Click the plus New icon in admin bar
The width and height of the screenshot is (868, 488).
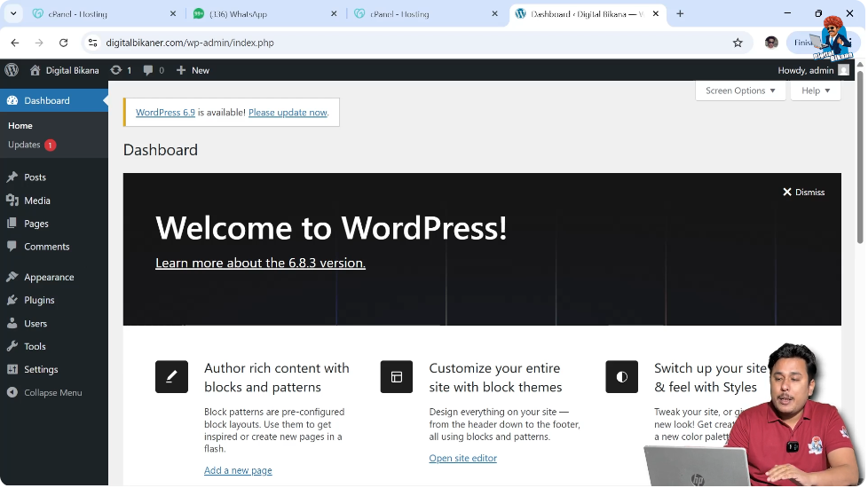(x=181, y=70)
